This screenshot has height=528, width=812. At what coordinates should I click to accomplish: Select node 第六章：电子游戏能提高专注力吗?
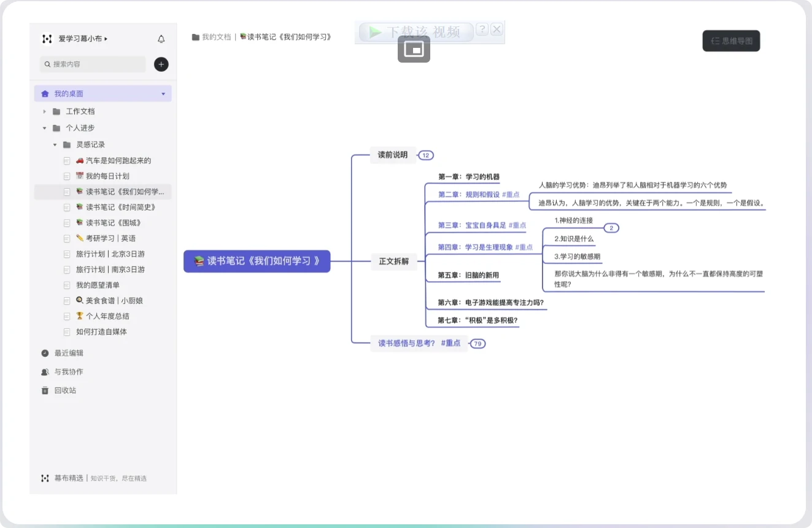point(490,303)
